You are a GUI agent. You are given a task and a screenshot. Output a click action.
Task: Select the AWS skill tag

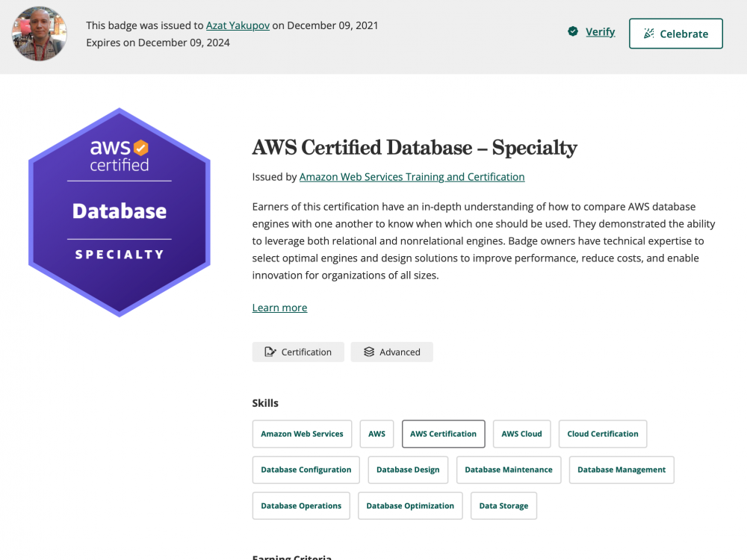pos(376,434)
